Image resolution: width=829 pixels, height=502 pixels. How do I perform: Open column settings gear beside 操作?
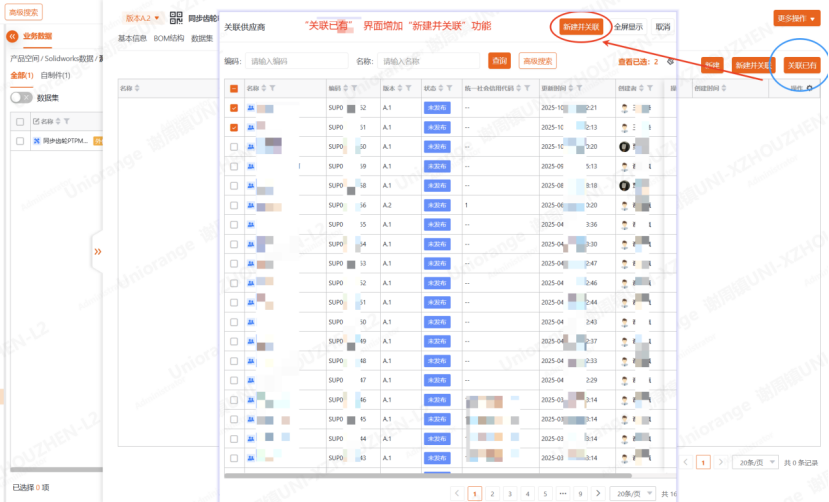[809, 88]
